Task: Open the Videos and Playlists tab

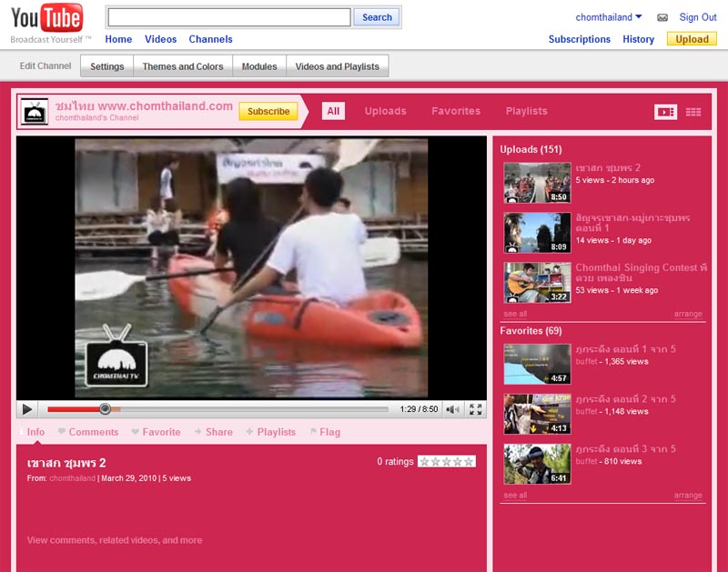Action: pyautogui.click(x=337, y=66)
